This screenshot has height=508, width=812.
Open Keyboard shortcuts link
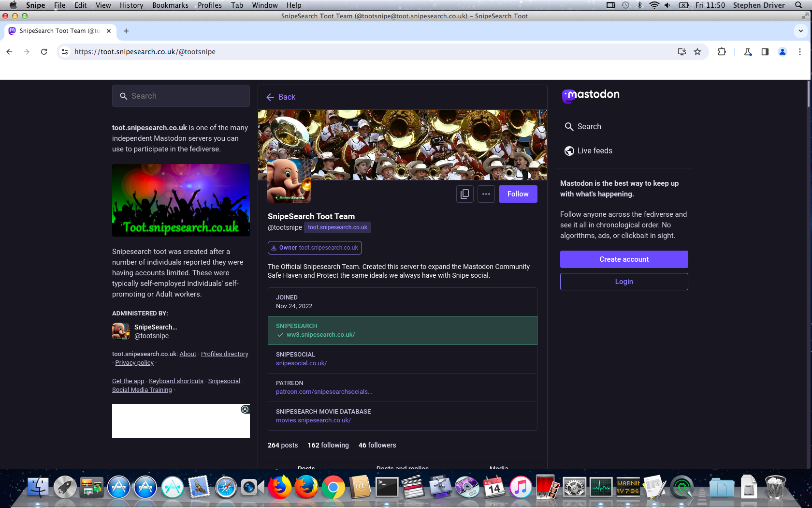coord(176,381)
